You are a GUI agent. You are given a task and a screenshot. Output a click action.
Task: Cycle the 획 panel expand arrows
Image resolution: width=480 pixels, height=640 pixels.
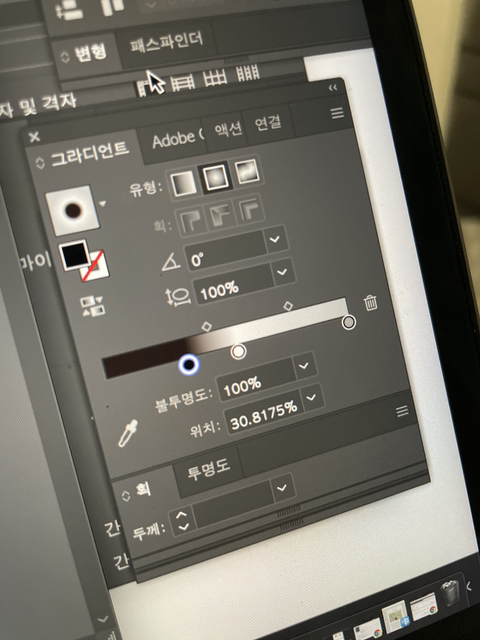click(126, 496)
